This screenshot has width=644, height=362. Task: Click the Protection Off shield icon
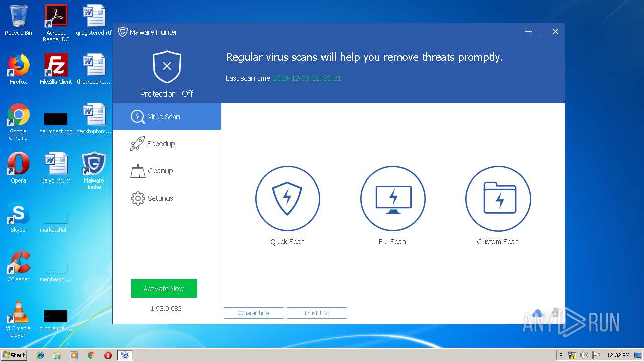167,67
